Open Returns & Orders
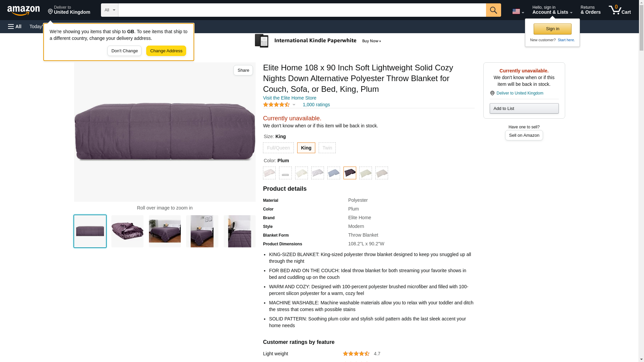The height and width of the screenshot is (362, 644). (x=590, y=10)
